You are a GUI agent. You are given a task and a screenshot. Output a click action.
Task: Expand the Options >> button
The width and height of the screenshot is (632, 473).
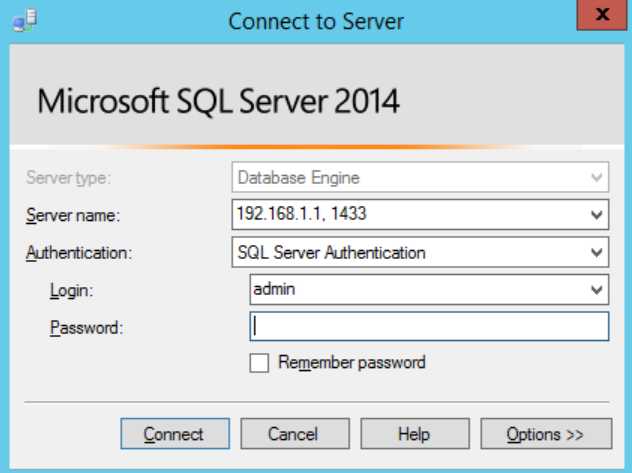click(545, 434)
